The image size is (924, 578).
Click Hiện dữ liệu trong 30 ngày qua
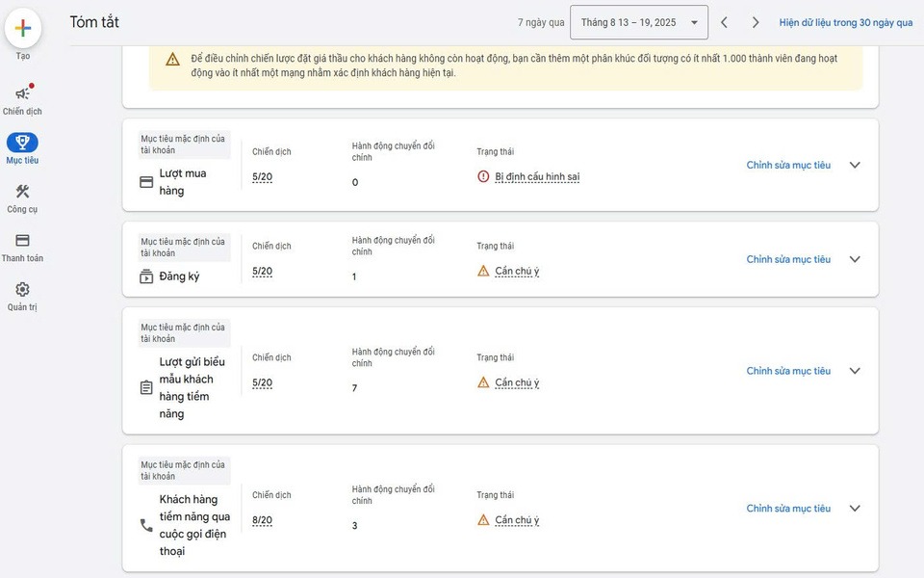pos(845,22)
